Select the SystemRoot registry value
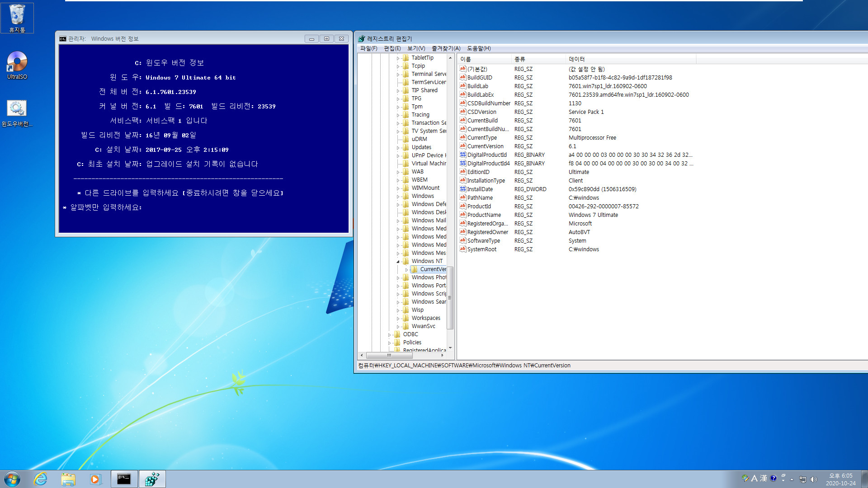Screen dimensions: 868x488 tap(481, 249)
